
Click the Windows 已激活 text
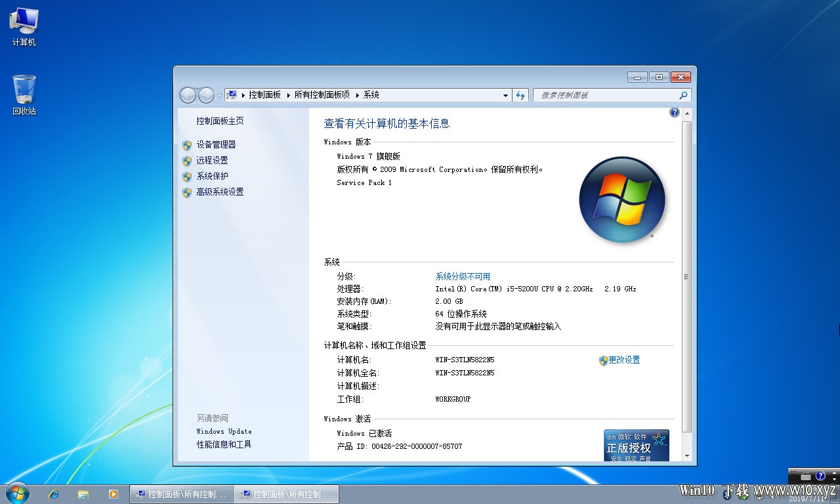(364, 433)
